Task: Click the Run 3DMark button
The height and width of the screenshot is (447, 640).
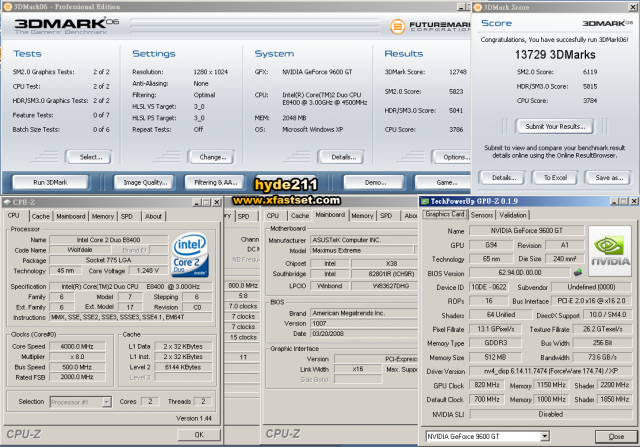Action: click(51, 182)
